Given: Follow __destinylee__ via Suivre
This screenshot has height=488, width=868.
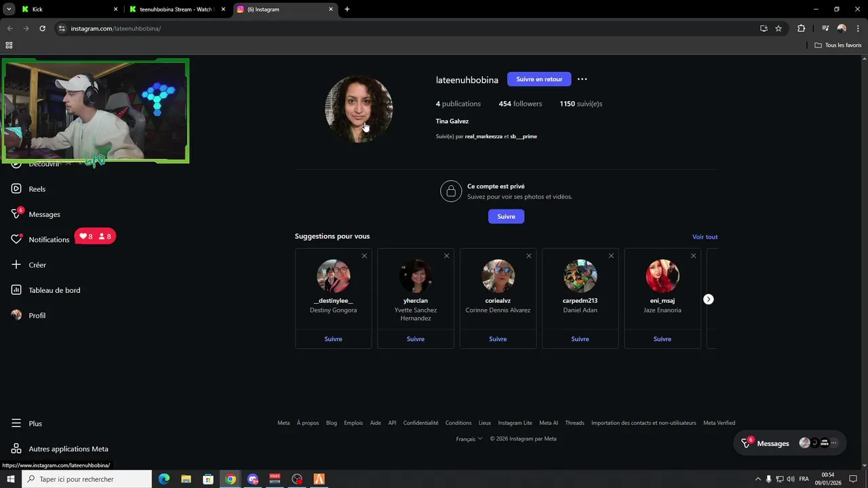Looking at the screenshot, I should (333, 339).
